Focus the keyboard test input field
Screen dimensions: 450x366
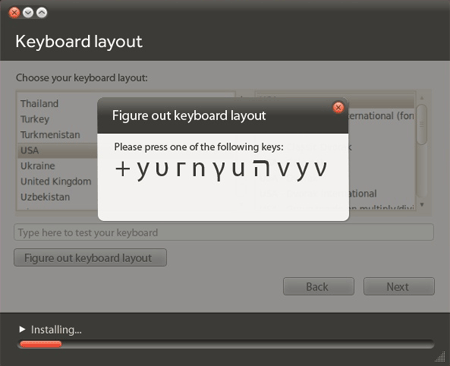click(224, 232)
